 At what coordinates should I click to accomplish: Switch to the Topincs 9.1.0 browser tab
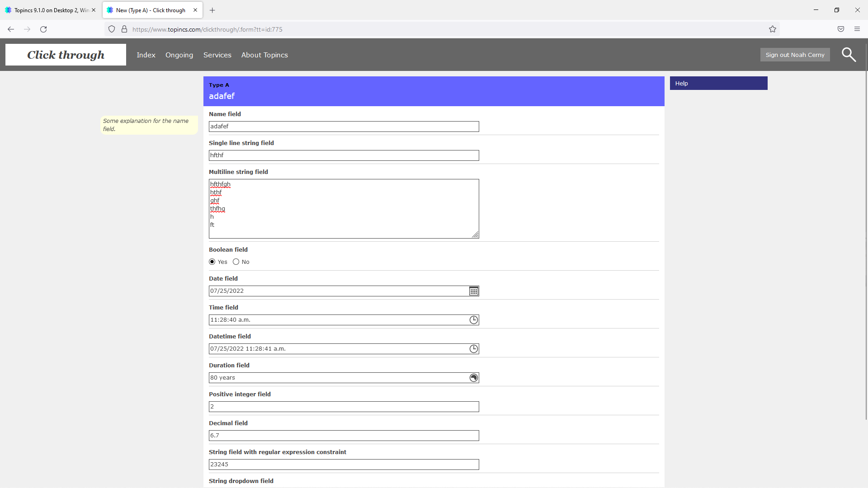point(50,10)
